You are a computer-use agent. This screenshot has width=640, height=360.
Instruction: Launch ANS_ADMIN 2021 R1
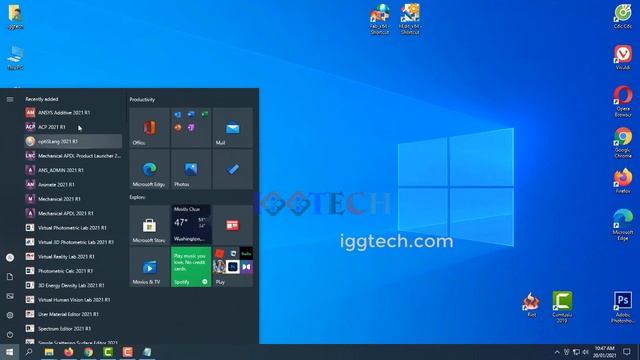[x=73, y=170]
